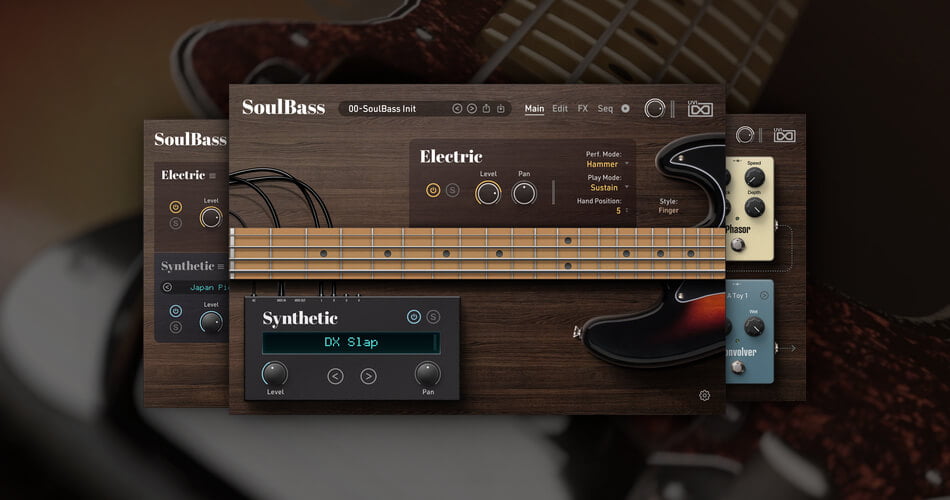Click the master knob in right back window
The image size is (950, 500).
click(745, 135)
